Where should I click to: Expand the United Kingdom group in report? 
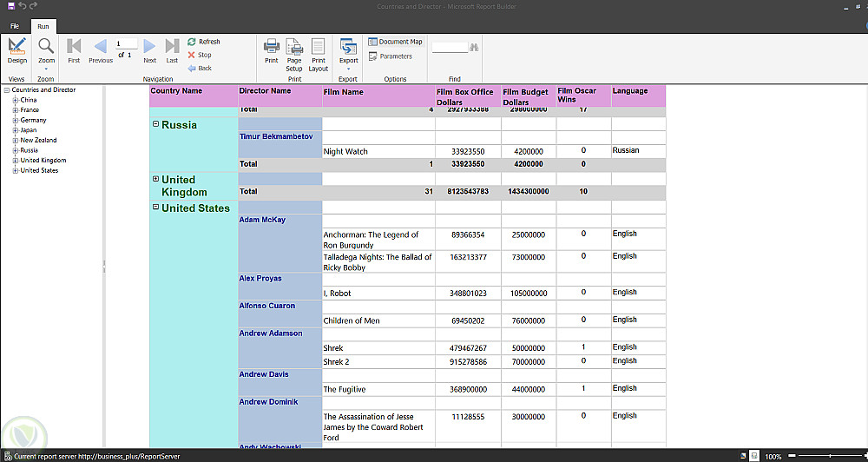pos(156,180)
